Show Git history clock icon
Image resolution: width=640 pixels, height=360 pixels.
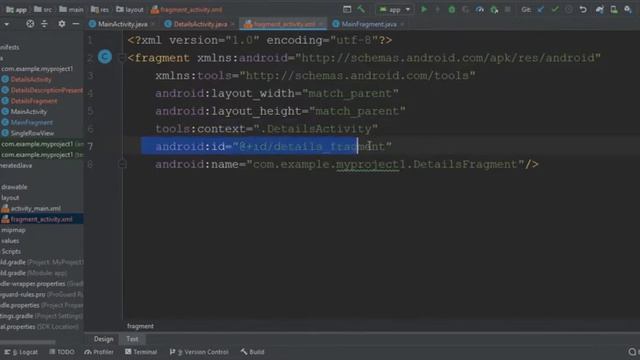569,9
